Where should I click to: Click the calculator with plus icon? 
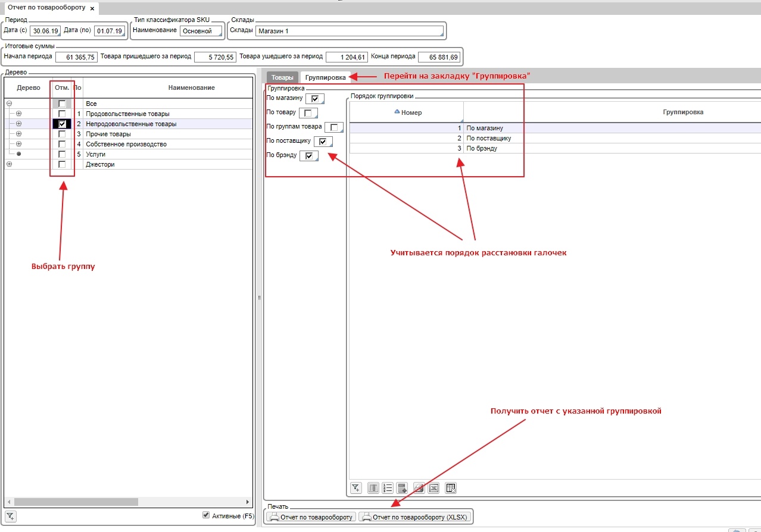(x=402, y=488)
